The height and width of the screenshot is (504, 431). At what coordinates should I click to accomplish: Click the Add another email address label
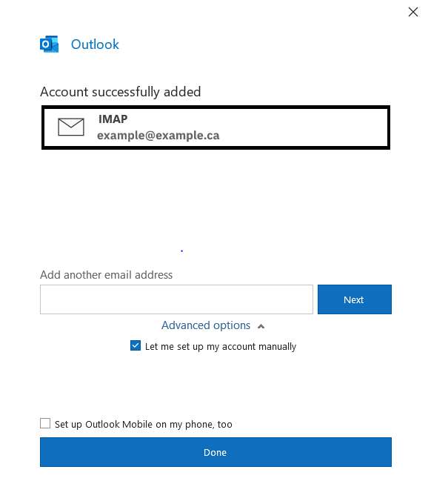point(107,275)
